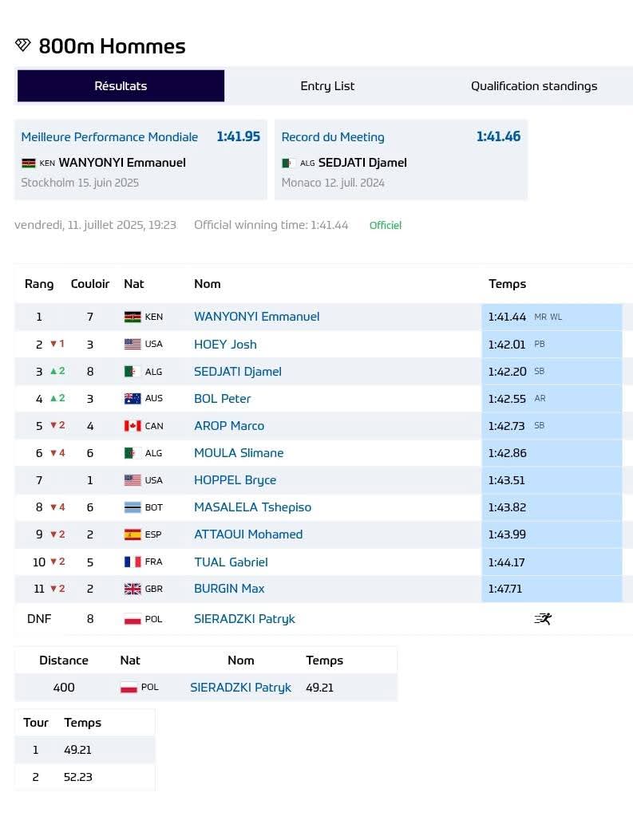
Task: Click the French flag in Tual's row
Action: (133, 562)
